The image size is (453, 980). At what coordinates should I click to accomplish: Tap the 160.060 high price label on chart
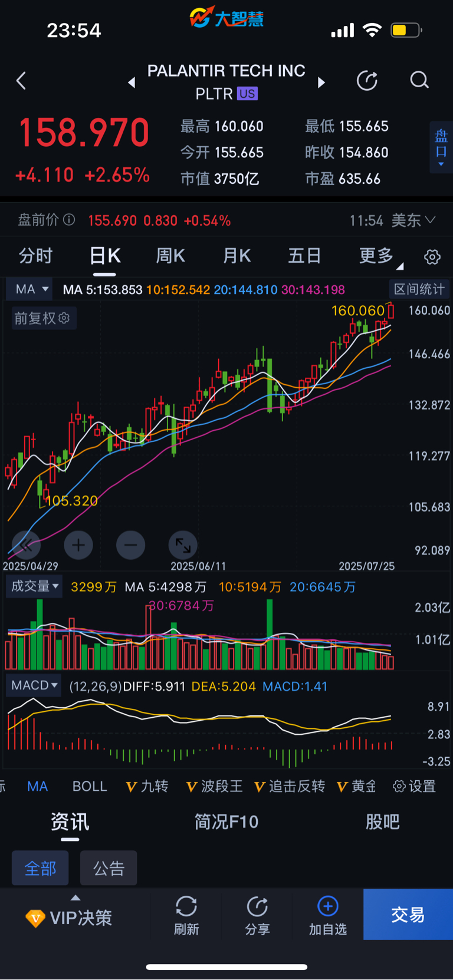(x=357, y=311)
